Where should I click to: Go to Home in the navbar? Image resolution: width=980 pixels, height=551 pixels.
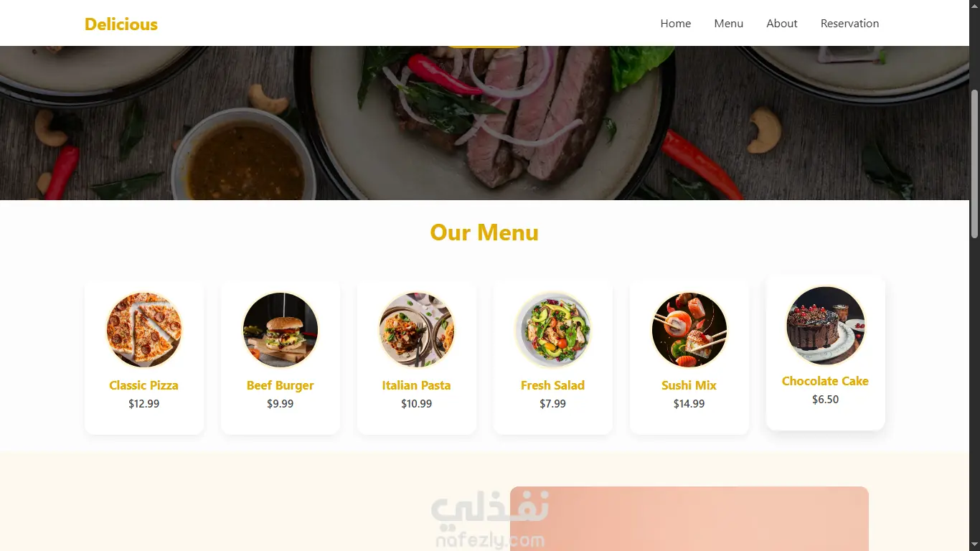(x=676, y=24)
